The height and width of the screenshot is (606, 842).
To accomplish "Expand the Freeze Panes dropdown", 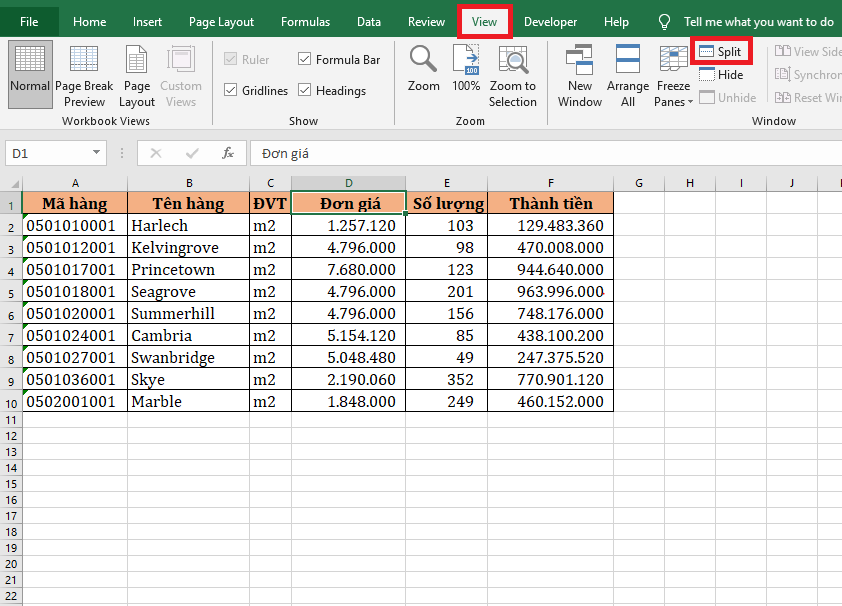I will tap(673, 101).
